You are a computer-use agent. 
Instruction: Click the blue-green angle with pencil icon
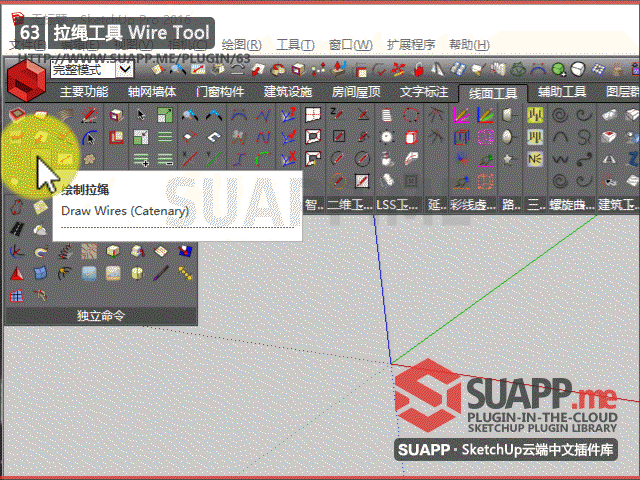pyautogui.click(x=485, y=115)
